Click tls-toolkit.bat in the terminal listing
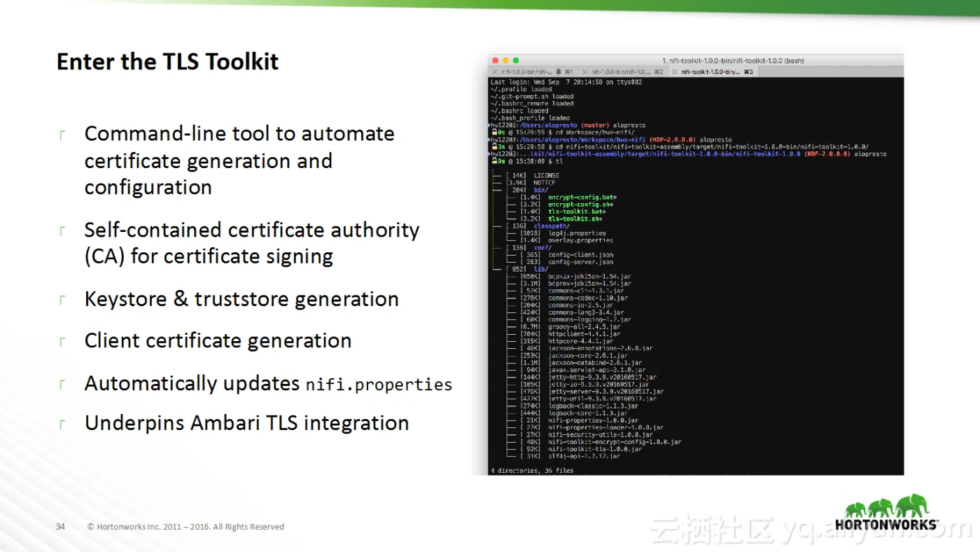The image size is (980, 552). [577, 211]
